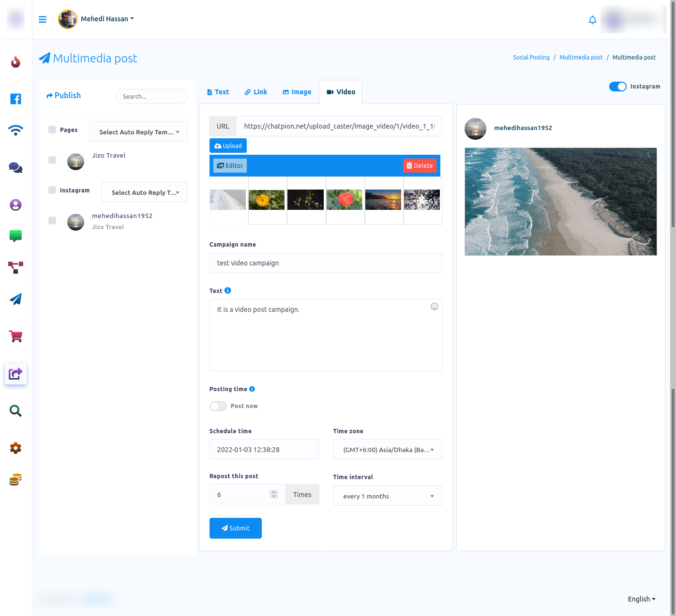Select the yellow flower thumbnail
The image size is (676, 616).
click(267, 200)
